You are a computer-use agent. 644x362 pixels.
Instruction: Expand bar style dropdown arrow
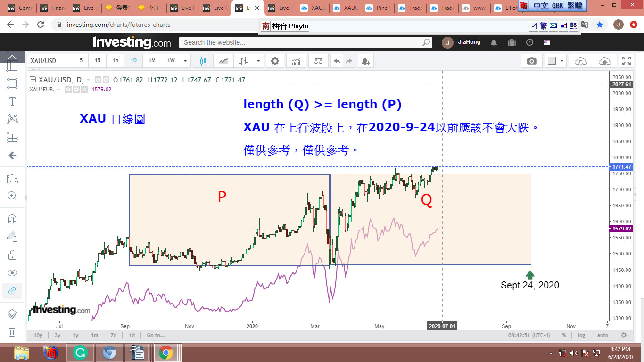pyautogui.click(x=258, y=61)
